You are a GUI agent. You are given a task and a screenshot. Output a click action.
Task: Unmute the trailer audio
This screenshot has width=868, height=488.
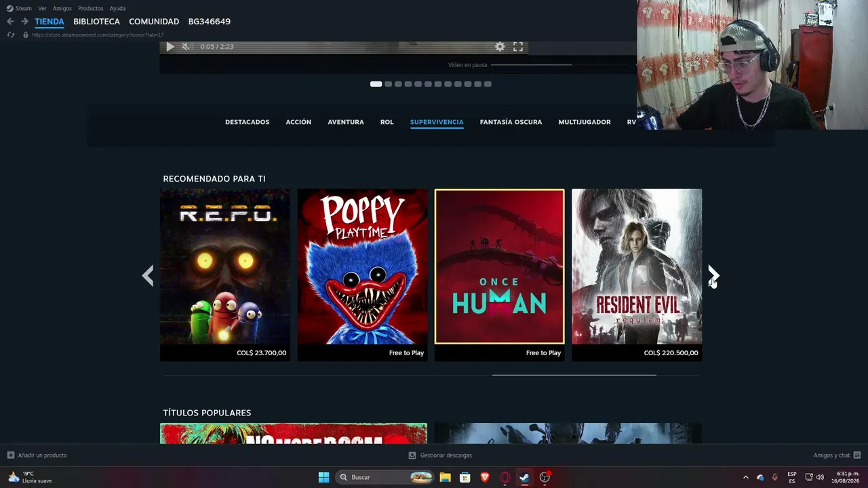click(x=186, y=47)
